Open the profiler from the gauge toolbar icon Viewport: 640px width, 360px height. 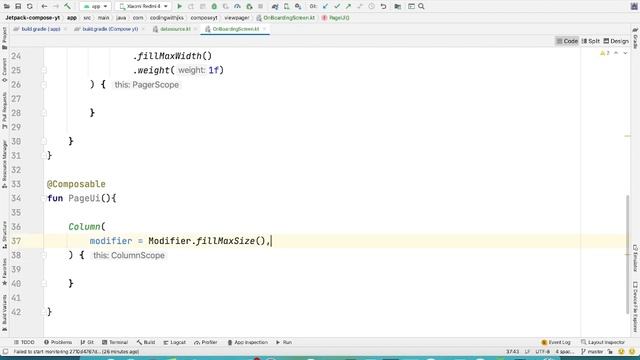point(237,7)
